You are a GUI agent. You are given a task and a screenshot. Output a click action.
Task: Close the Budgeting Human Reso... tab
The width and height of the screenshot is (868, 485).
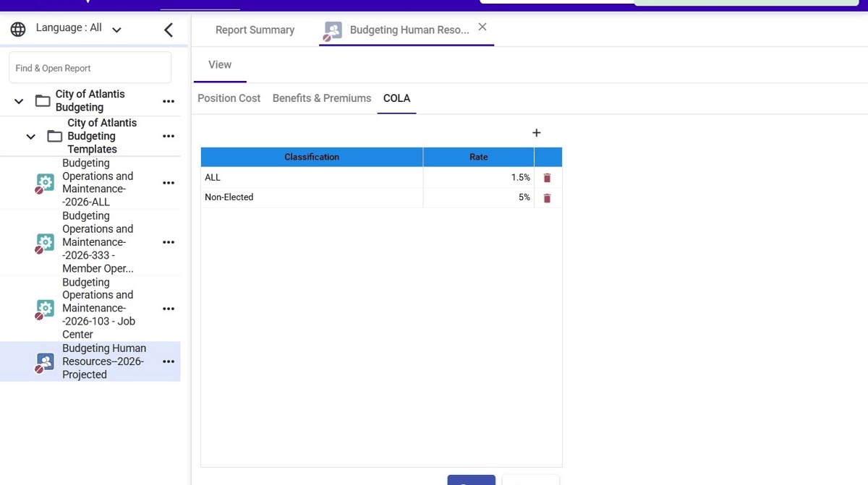tap(482, 27)
